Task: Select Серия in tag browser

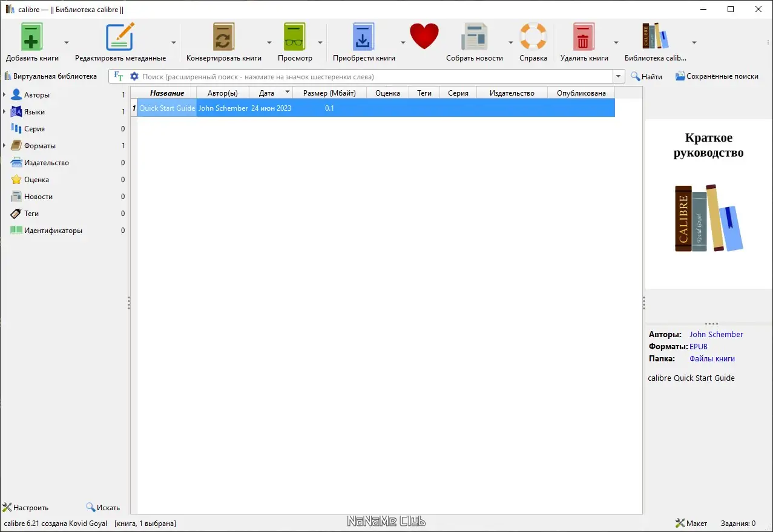Action: [35, 129]
